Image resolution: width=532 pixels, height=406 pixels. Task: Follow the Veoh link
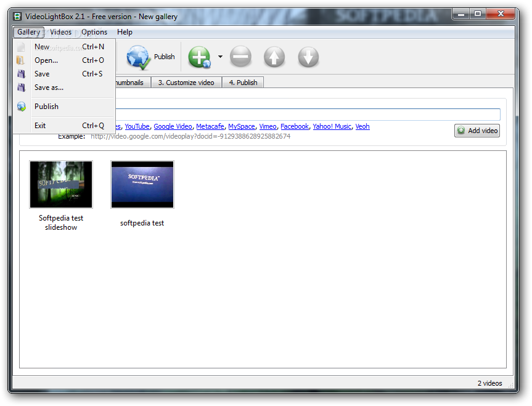tap(362, 126)
